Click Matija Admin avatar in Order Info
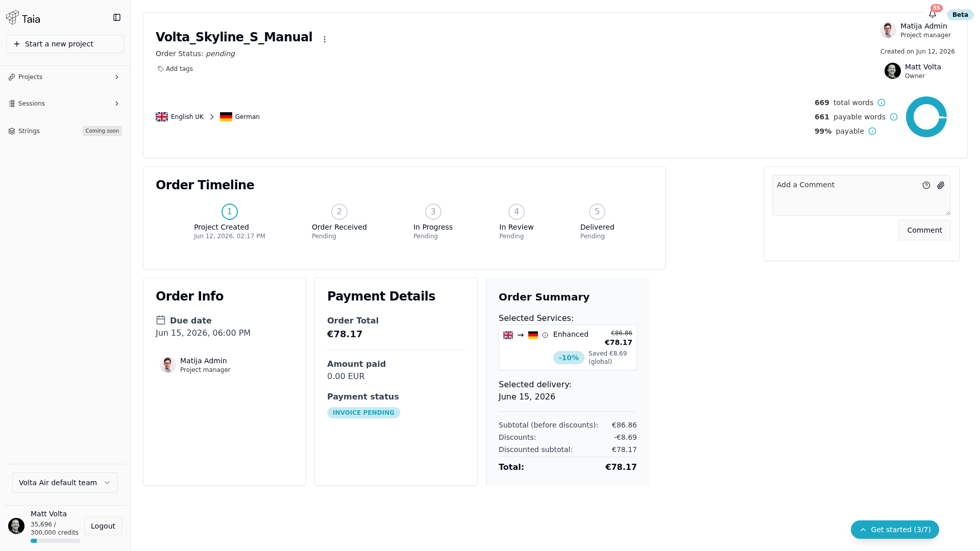 [168, 365]
